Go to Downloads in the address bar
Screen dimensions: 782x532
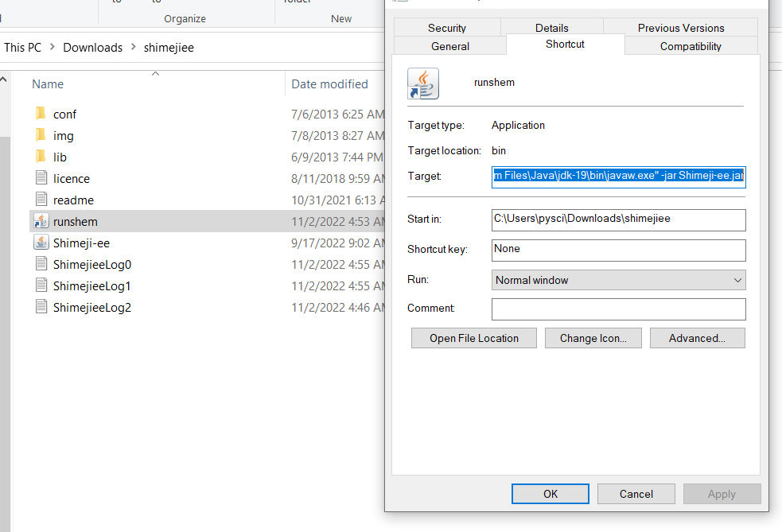(93, 48)
